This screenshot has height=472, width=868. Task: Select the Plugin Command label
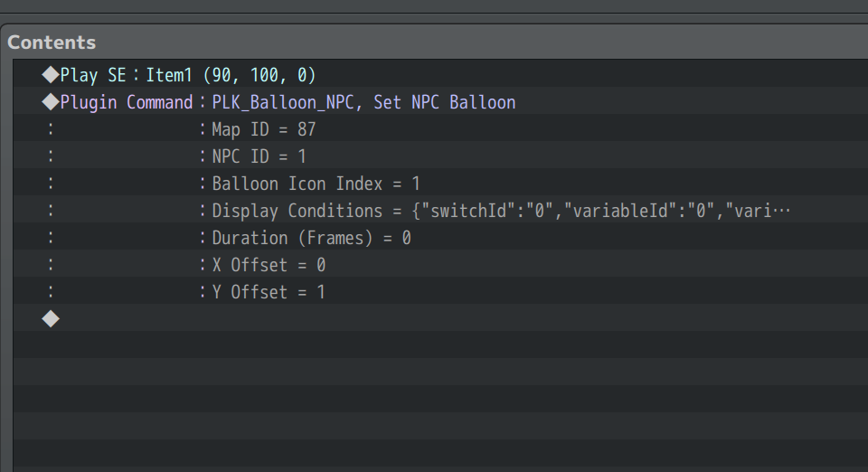[x=127, y=102]
